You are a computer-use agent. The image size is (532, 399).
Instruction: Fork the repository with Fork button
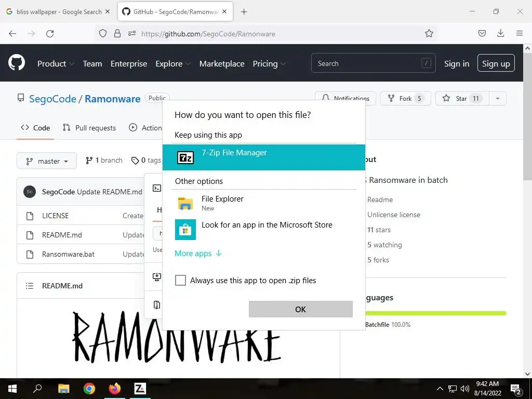pyautogui.click(x=405, y=98)
